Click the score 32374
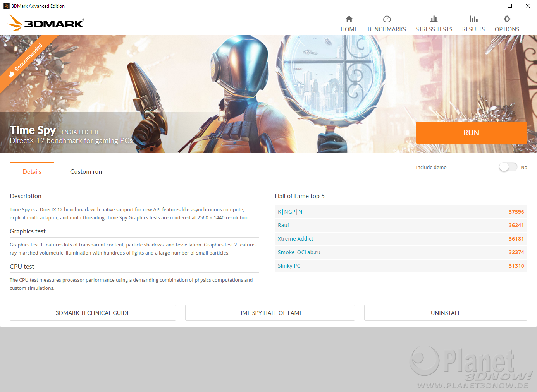Screen dimensions: 537x392 (x=516, y=252)
